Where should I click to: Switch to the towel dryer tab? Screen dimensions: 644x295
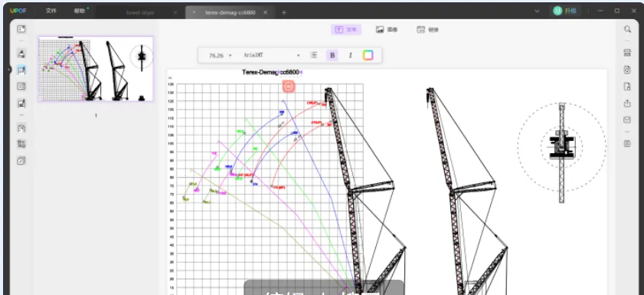tap(140, 13)
